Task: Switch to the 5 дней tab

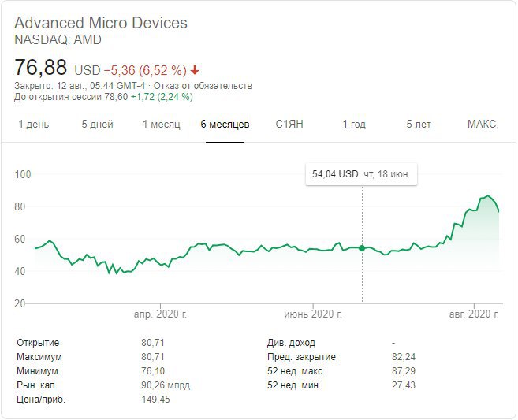Action: (98, 125)
